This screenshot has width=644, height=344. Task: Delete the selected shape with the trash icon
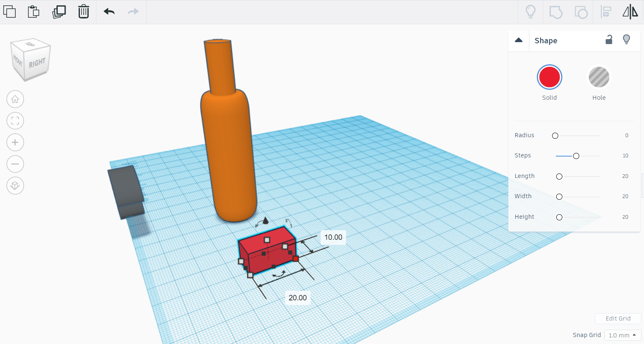(84, 12)
